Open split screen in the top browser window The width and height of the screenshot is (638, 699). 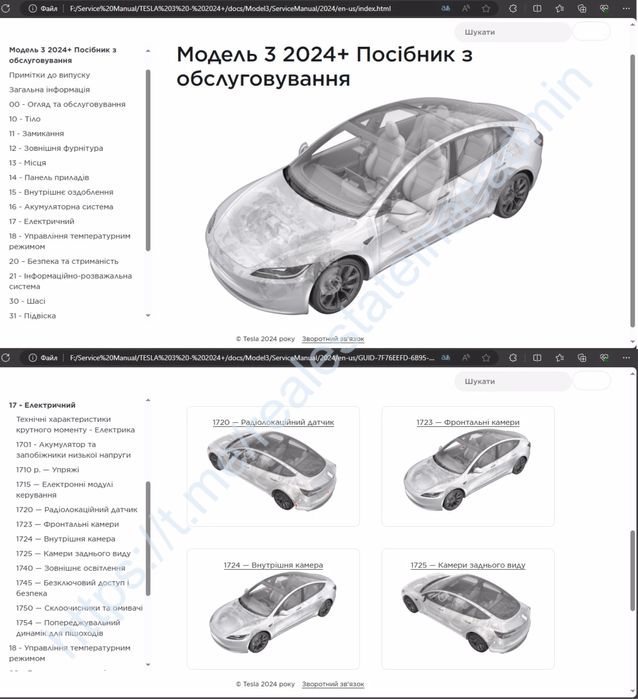click(537, 8)
